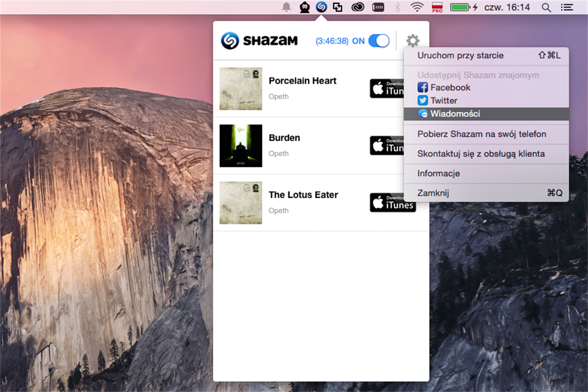Click the listening timer next to ON
588x392 pixels.
click(x=332, y=40)
